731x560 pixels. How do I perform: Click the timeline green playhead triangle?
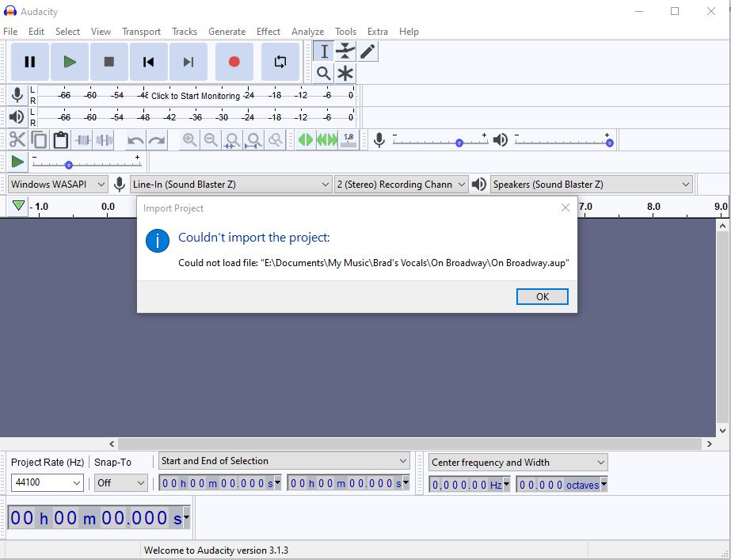click(x=18, y=205)
